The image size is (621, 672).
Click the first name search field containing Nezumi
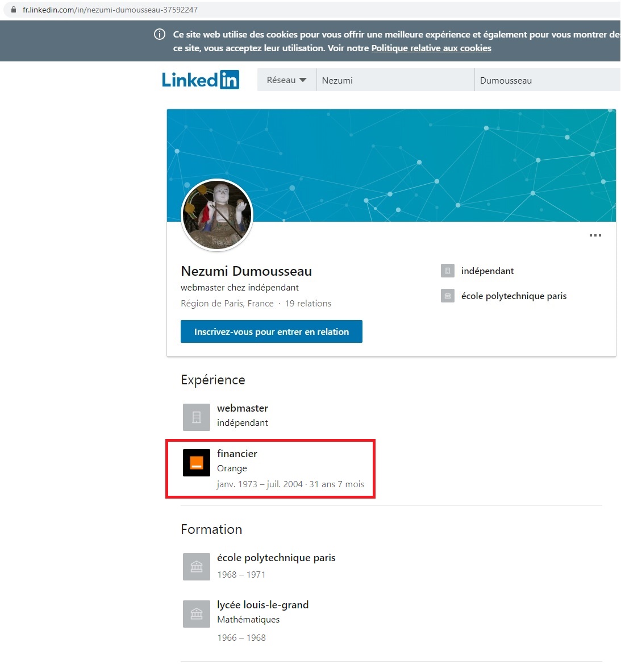tap(395, 80)
